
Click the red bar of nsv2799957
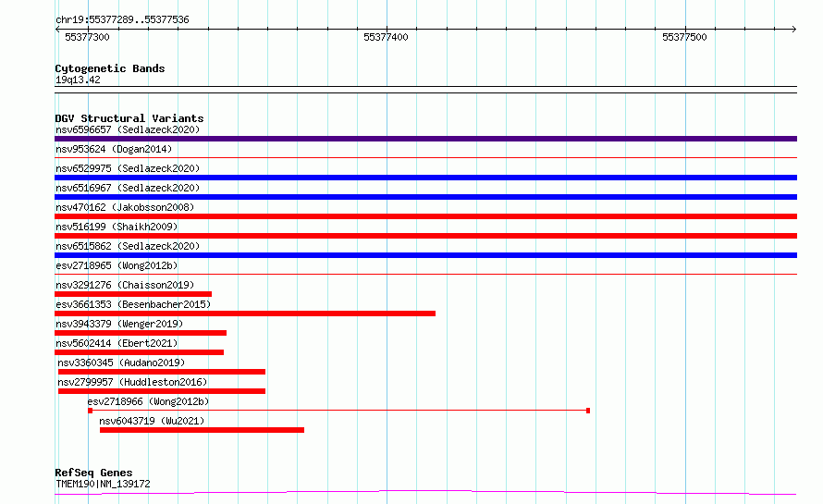click(162, 391)
